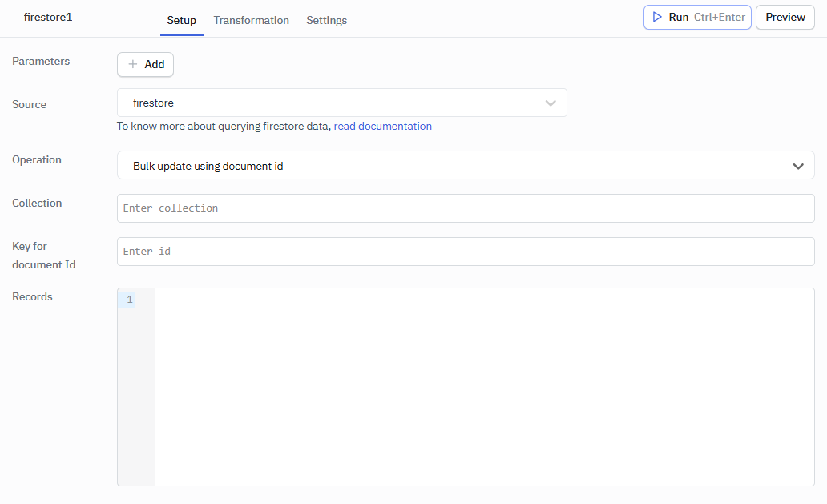Open the read documentation link
Viewport: 827px width, 504px height.
tap(382, 126)
